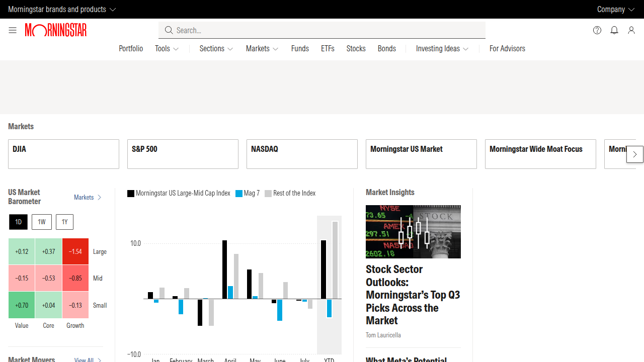
Task: Open the DJIA market card
Action: point(63,154)
